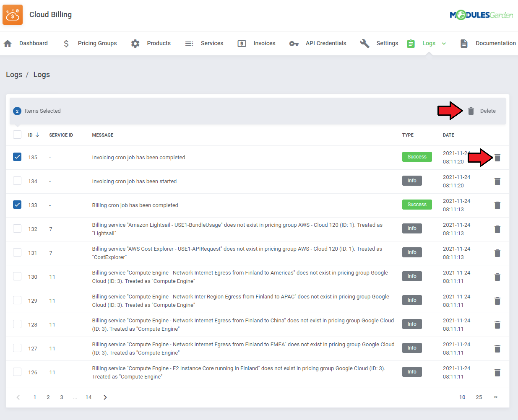Check the checkbox for log 128

pos(17,324)
